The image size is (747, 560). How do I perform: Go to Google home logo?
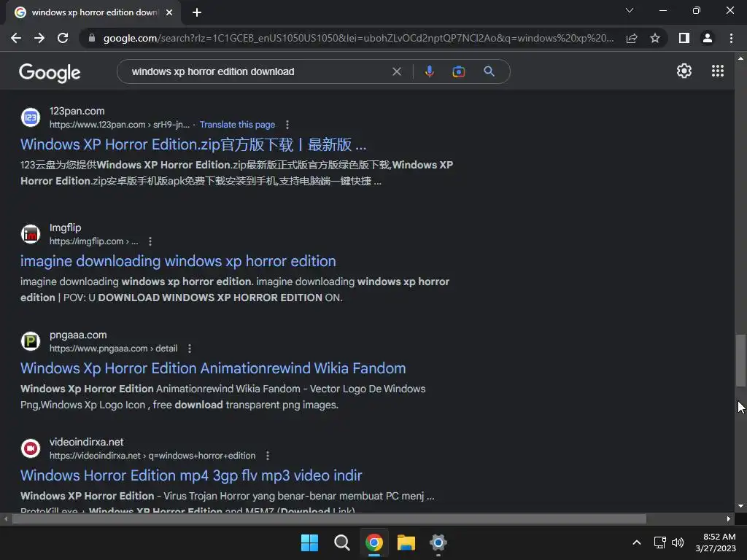click(x=50, y=72)
